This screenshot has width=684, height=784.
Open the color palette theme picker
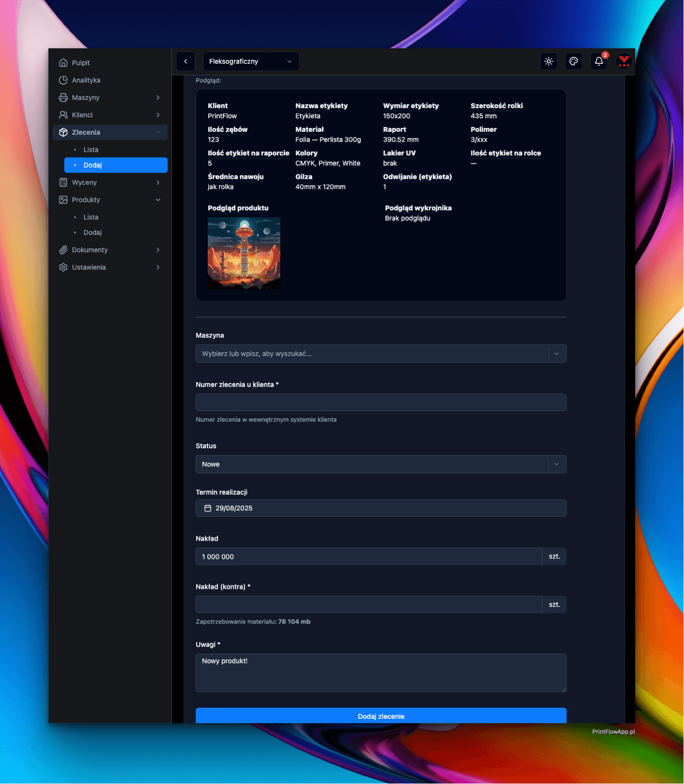(574, 61)
